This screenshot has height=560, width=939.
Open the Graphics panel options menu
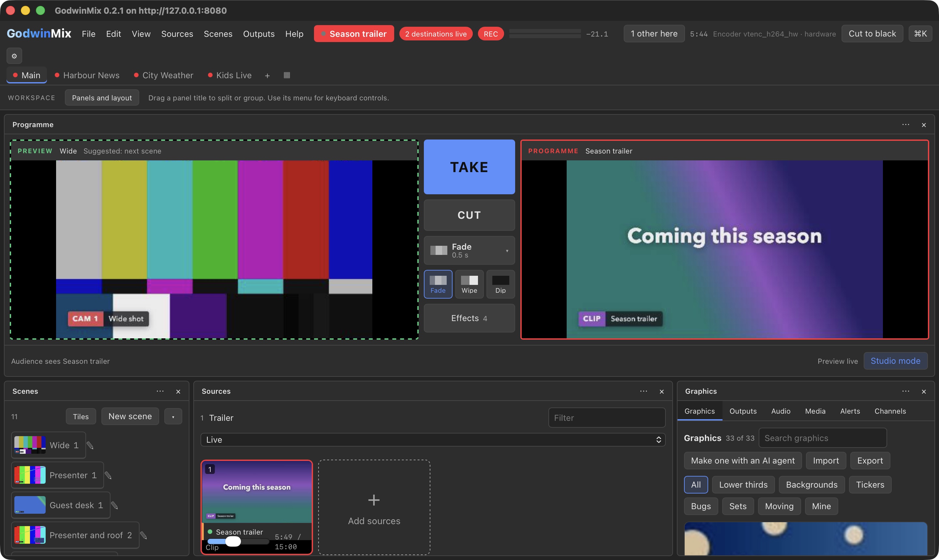(906, 391)
